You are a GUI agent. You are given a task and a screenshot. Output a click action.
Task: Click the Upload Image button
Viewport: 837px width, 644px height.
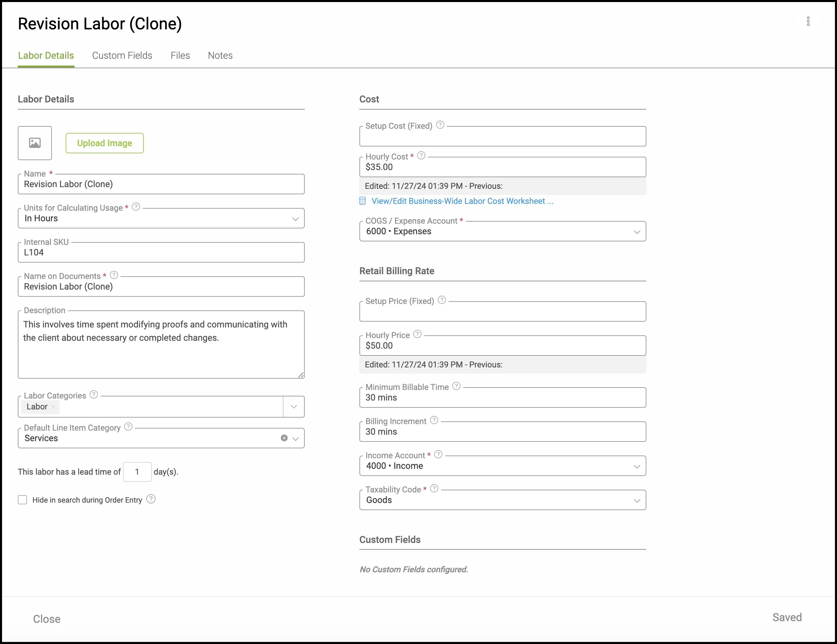tap(105, 143)
